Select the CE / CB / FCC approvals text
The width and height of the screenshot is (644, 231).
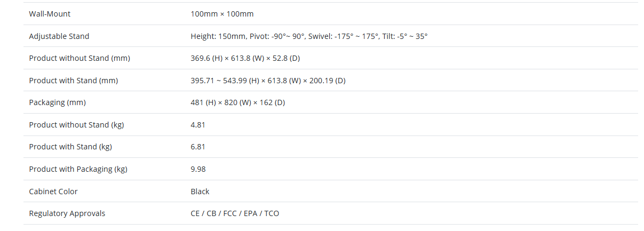(x=235, y=213)
